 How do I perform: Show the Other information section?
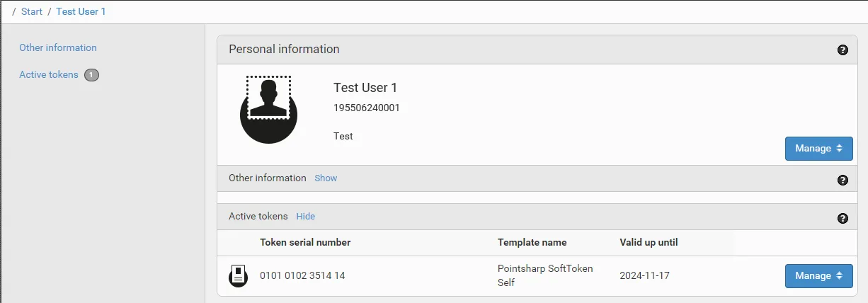(326, 178)
